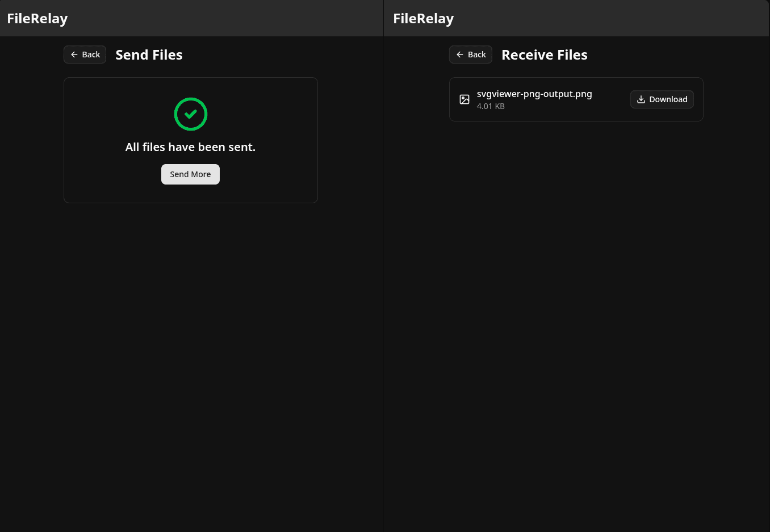770x532 pixels.
Task: Click the image file icon beside svgviewer-png-output.png
Action: click(x=464, y=99)
